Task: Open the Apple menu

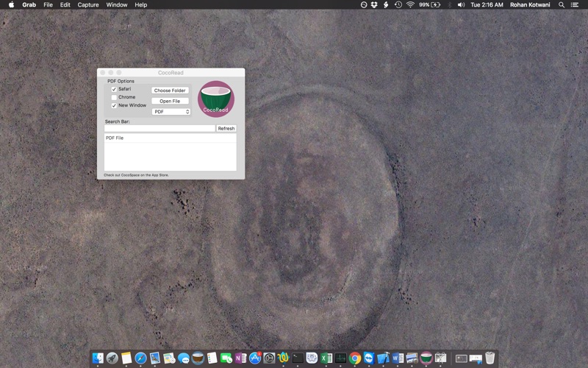Action: tap(11, 4)
